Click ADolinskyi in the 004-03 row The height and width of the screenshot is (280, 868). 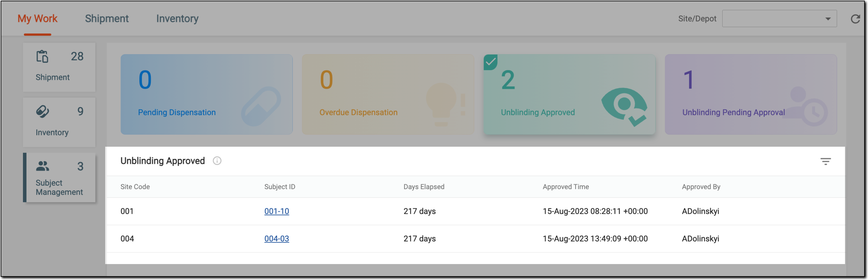click(700, 239)
